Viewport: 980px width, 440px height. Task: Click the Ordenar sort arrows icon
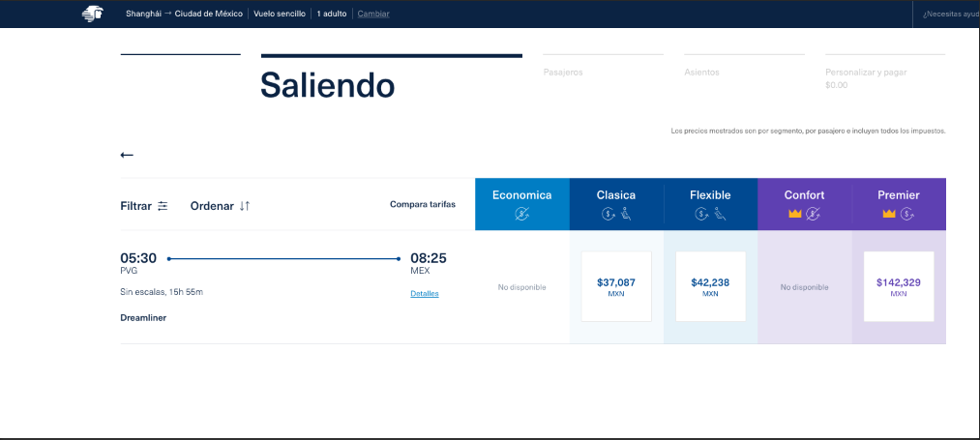point(245,206)
